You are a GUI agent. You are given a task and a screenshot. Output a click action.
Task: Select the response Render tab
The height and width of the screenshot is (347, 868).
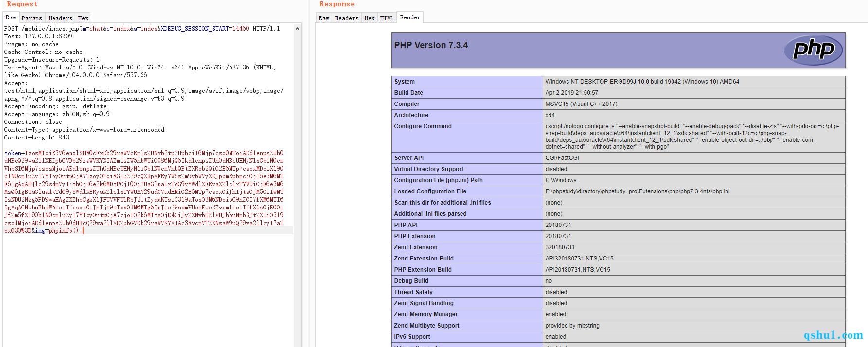pos(410,17)
